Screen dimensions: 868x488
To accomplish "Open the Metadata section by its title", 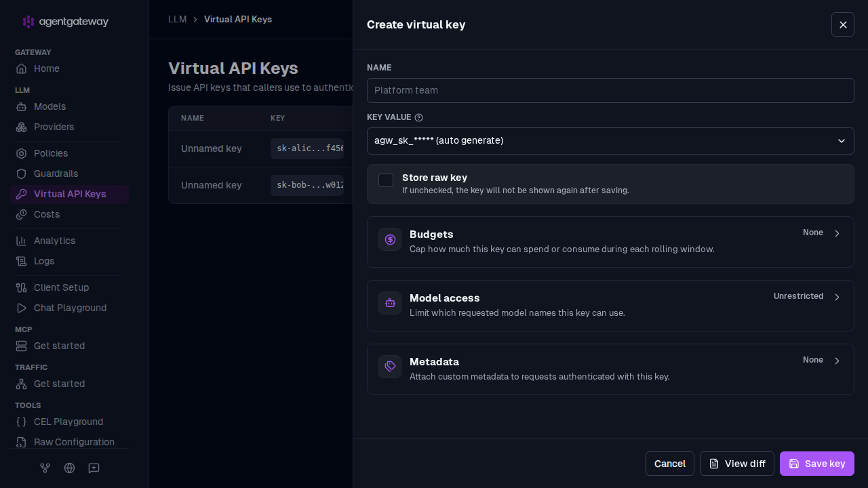I will click(434, 362).
